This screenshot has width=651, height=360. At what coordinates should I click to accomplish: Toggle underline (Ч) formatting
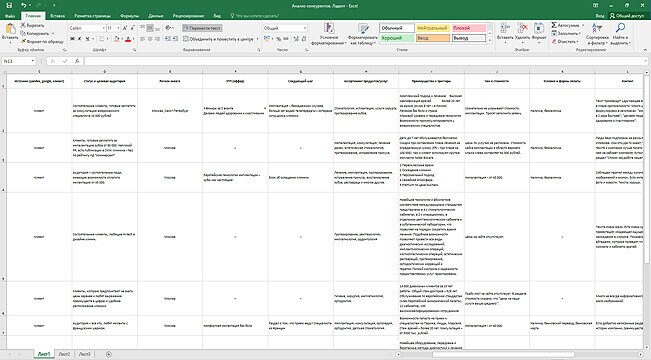click(x=87, y=39)
